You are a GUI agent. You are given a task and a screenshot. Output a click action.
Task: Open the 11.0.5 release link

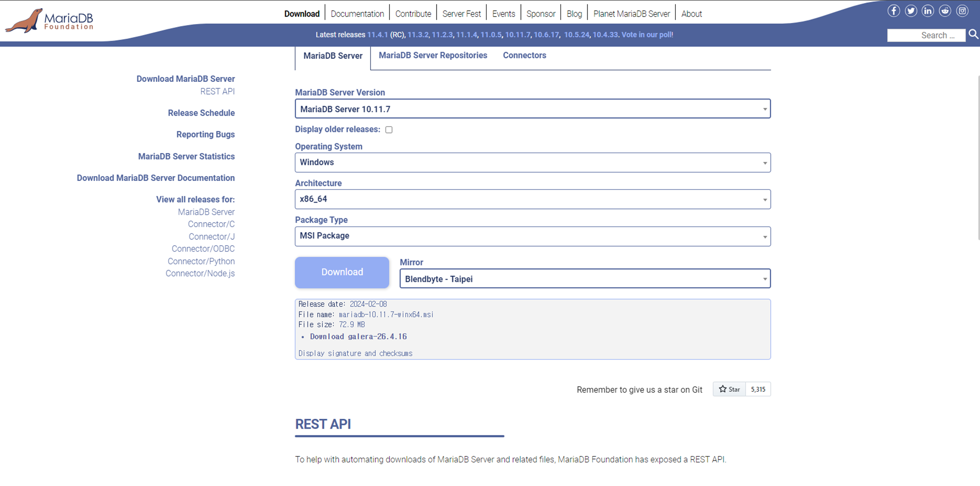(x=491, y=35)
